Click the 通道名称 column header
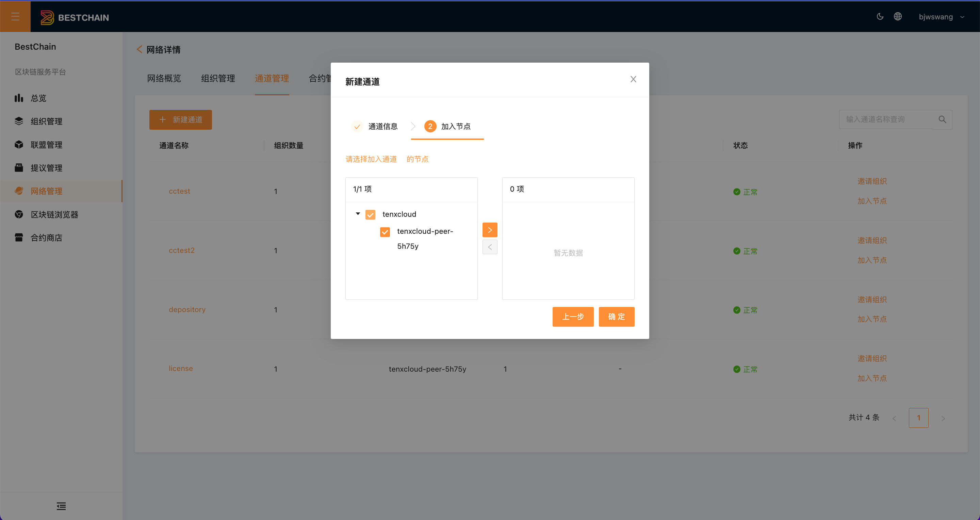This screenshot has height=520, width=980. 174,146
